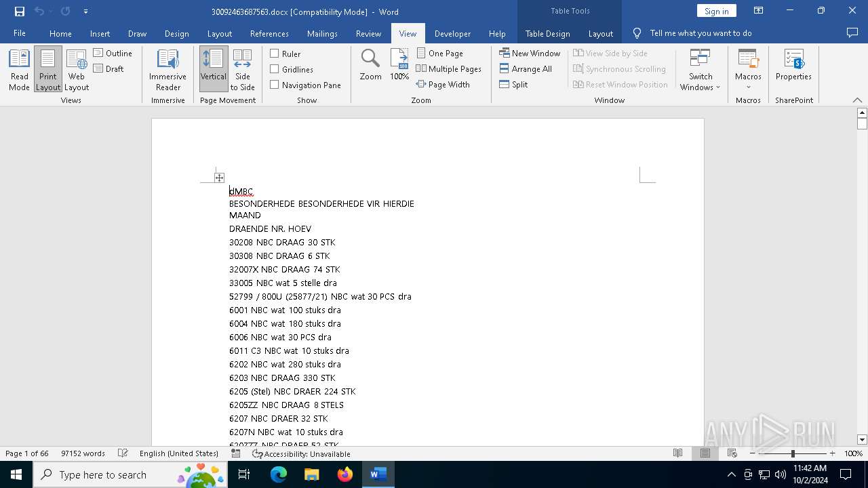Select Vertical page movement
The width and height of the screenshot is (868, 488).
coord(213,70)
